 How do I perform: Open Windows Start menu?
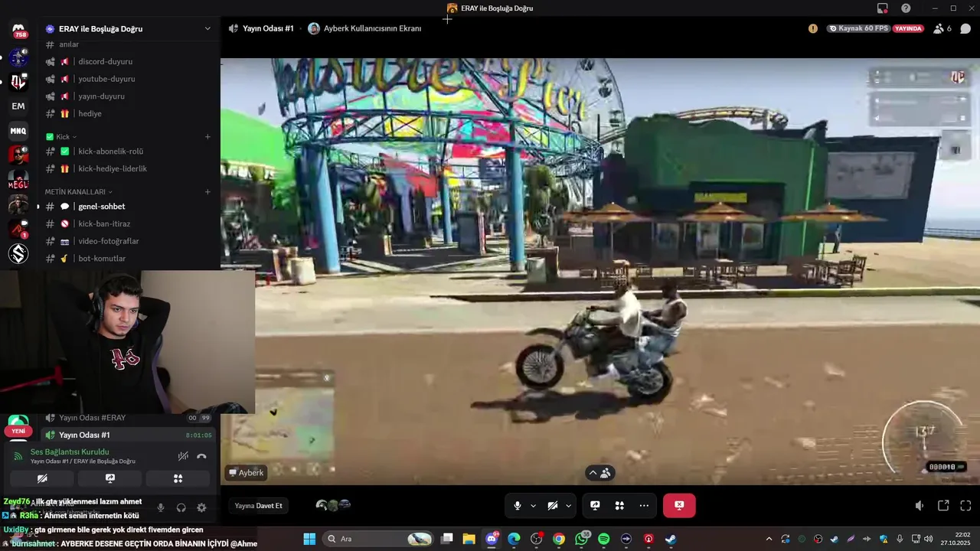(309, 539)
